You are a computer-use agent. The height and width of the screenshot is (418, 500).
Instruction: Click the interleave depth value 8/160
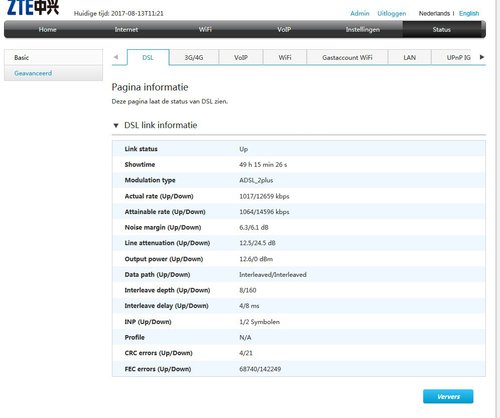click(x=248, y=290)
